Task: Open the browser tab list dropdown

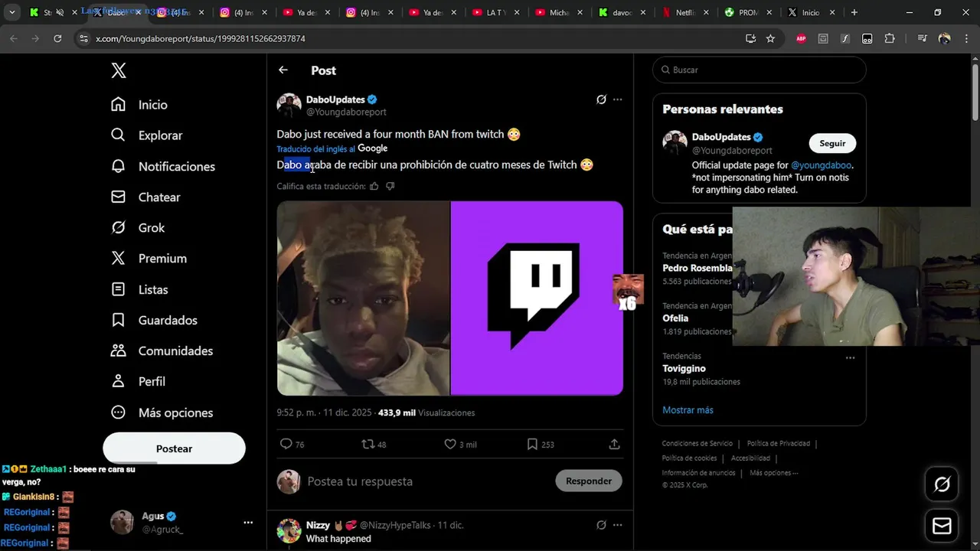Action: (x=12, y=12)
